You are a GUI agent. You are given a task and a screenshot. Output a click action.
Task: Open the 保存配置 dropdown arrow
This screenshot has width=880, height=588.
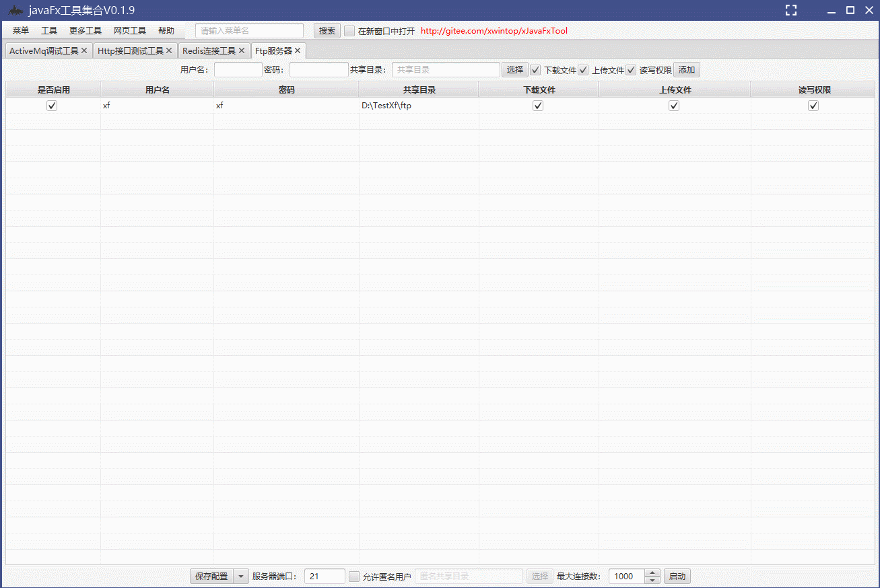coord(240,576)
